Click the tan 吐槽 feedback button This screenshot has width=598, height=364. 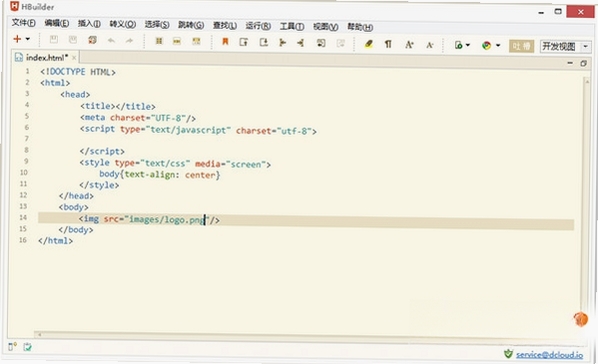(521, 46)
